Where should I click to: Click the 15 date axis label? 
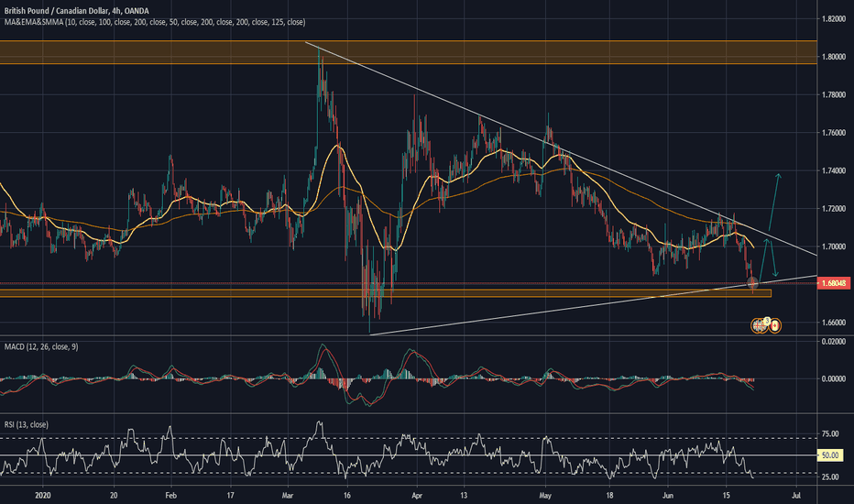pyautogui.click(x=726, y=495)
